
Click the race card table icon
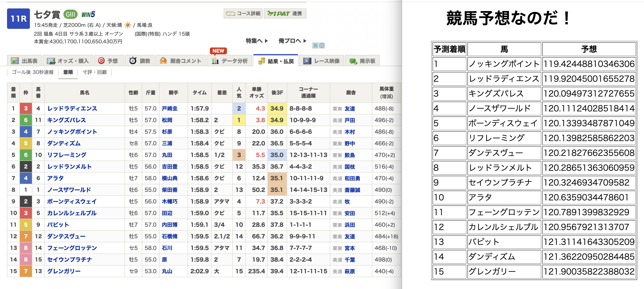(15, 61)
